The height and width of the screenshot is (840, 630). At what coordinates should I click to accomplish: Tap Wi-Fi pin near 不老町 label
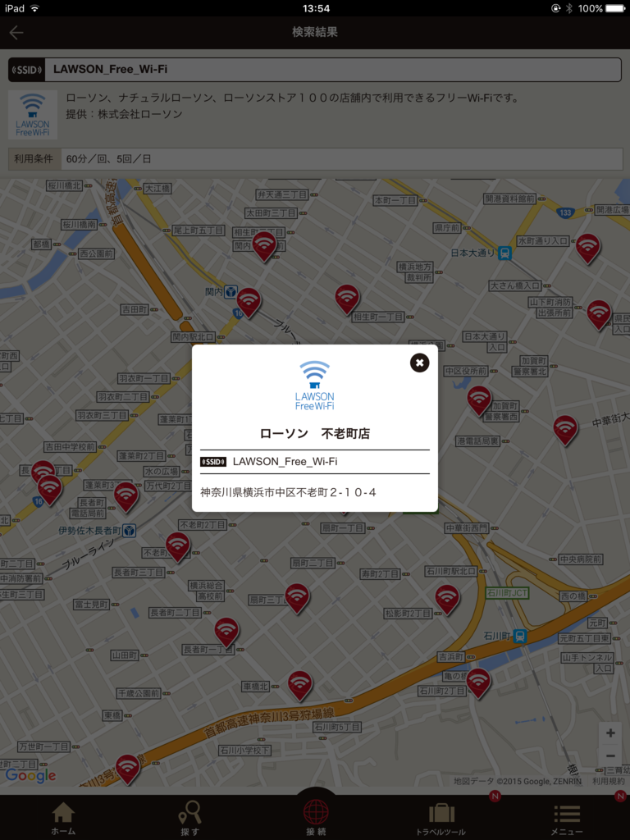tap(177, 547)
